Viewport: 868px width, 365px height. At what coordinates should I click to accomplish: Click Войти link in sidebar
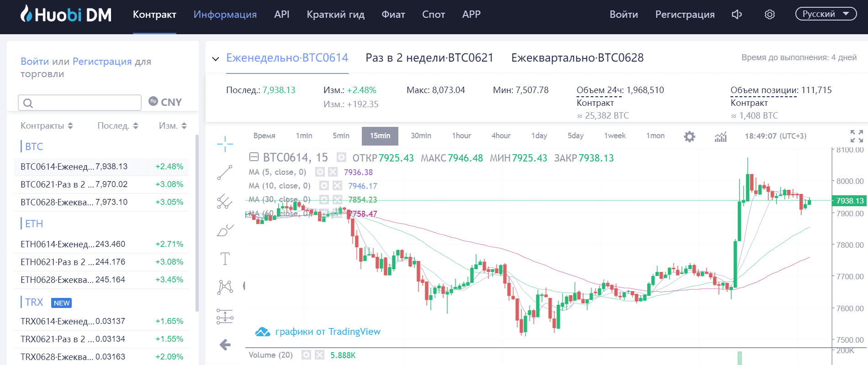[x=35, y=62]
